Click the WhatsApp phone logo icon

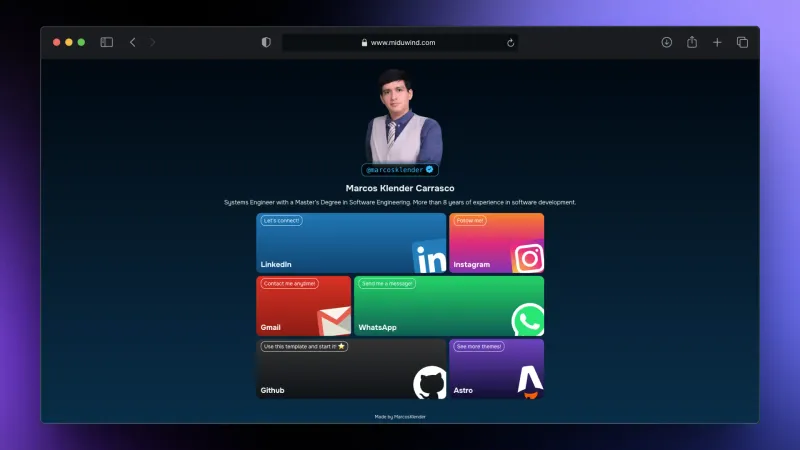[x=527, y=321]
